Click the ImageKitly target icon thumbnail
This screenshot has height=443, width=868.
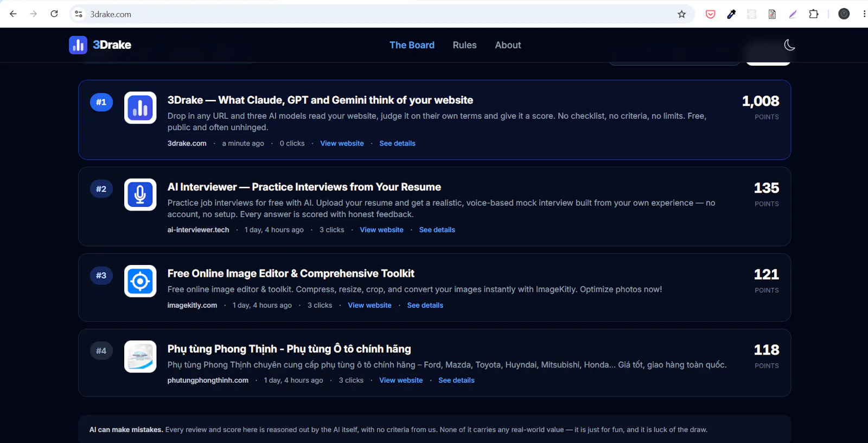click(141, 281)
